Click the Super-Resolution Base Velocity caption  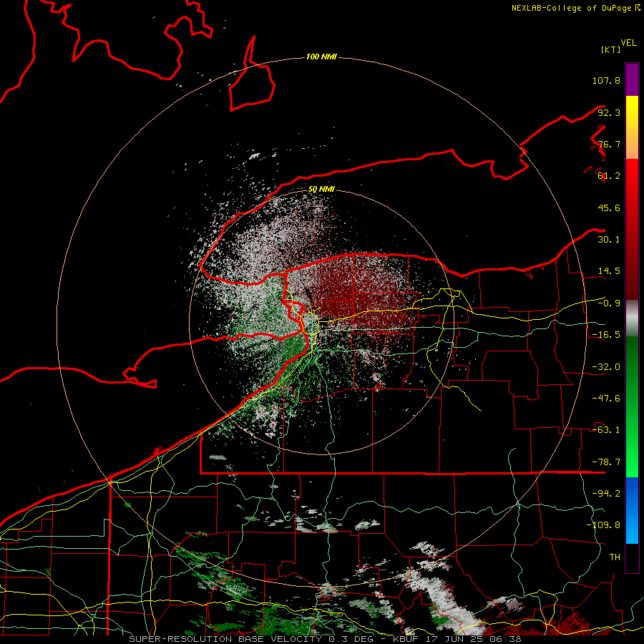pyautogui.click(x=324, y=639)
